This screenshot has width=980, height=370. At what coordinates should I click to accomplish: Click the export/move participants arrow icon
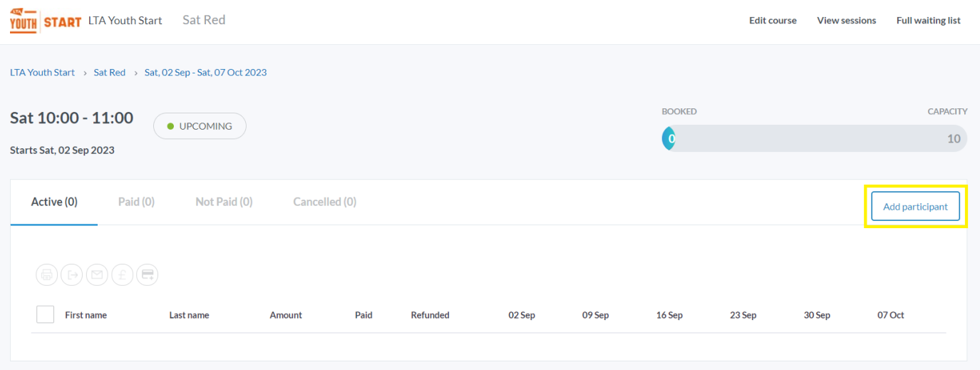pos(72,274)
